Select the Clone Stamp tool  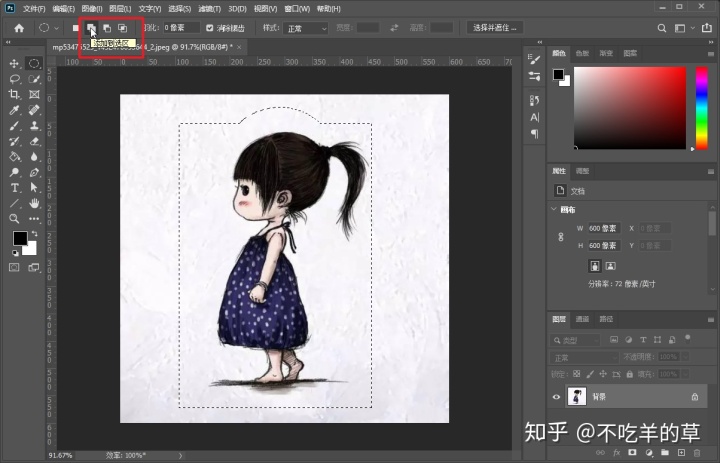[x=34, y=126]
